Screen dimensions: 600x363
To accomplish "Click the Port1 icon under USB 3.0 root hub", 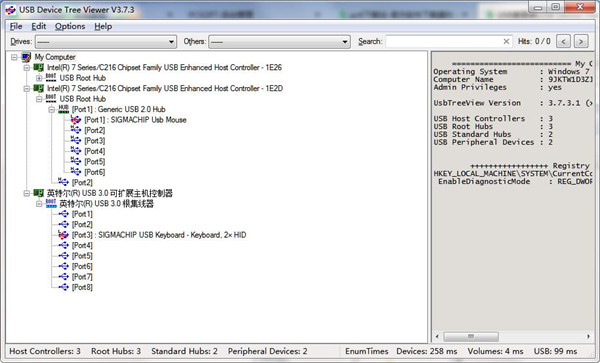I will click(x=64, y=214).
